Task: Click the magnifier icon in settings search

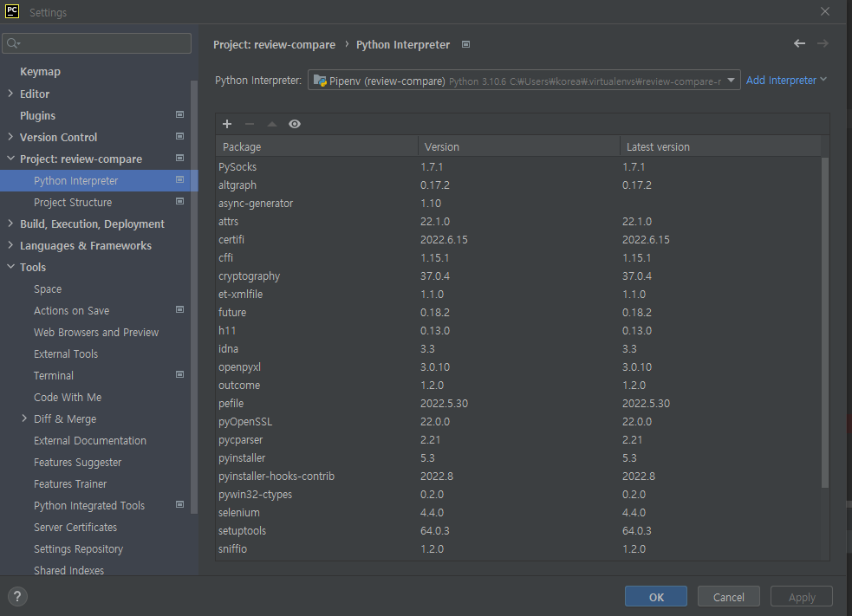Action: click(14, 43)
